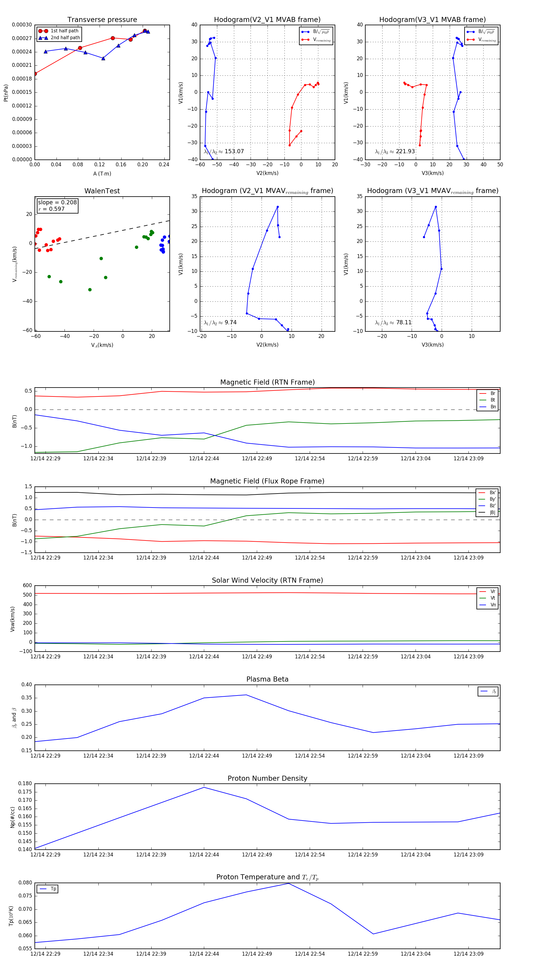Click the 'Plasma Beta' plot title
Image resolution: width=535 pixels, height=980 pixels.
pyautogui.click(x=267, y=679)
